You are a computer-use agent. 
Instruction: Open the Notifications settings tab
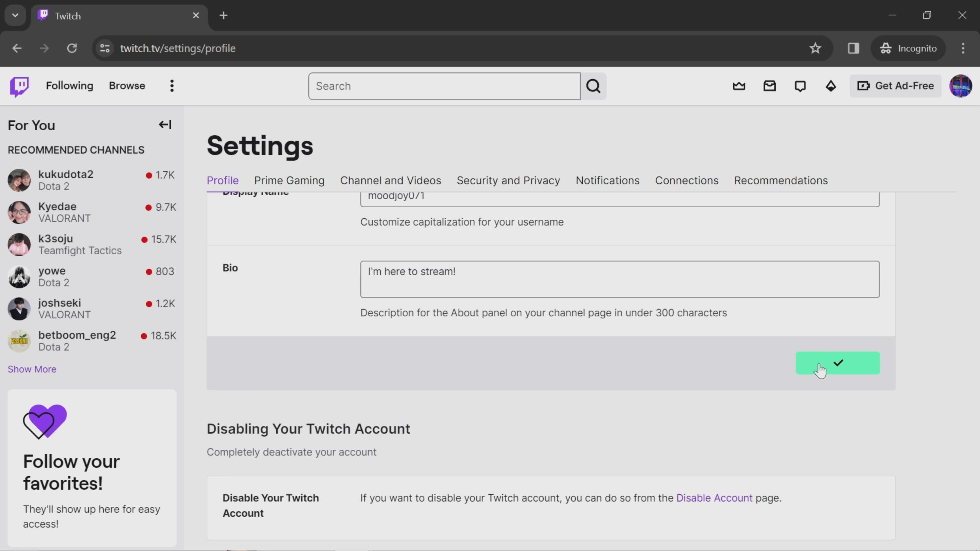point(607,181)
